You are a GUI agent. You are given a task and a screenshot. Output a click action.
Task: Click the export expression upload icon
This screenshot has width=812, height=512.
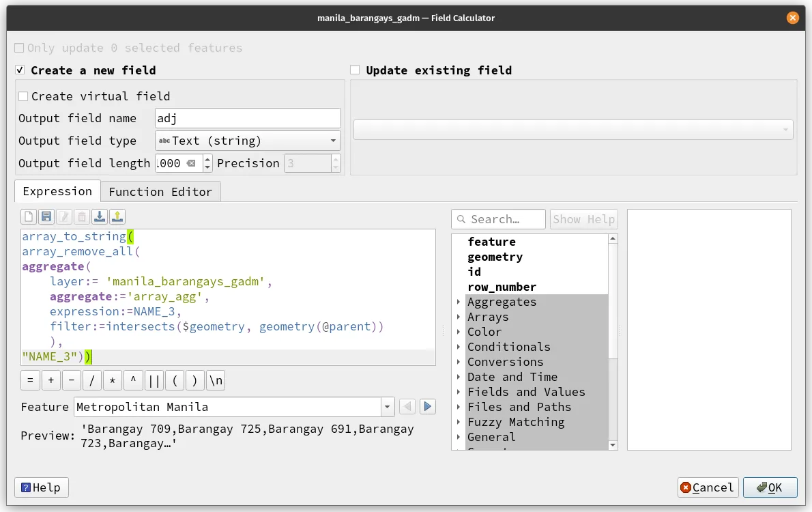click(x=117, y=216)
